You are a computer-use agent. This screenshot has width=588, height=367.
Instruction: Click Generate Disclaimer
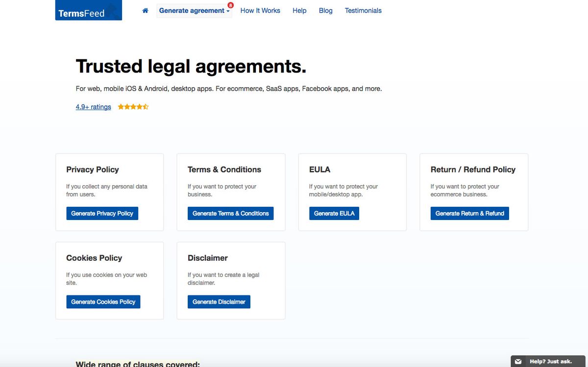coord(219,301)
